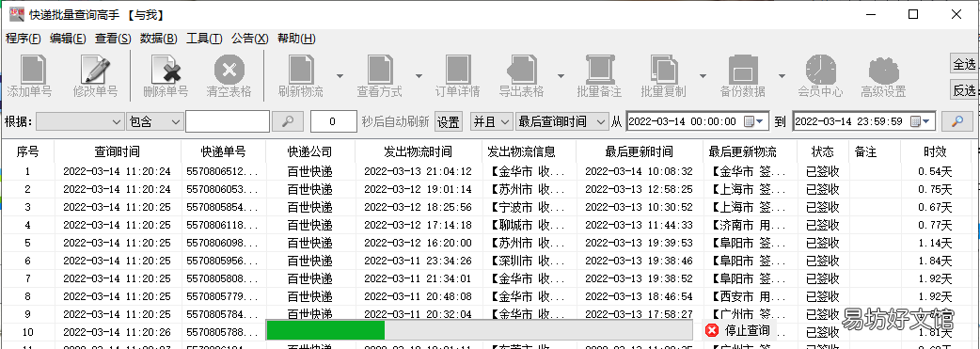Open the 包含 condition dropdown

point(154,121)
